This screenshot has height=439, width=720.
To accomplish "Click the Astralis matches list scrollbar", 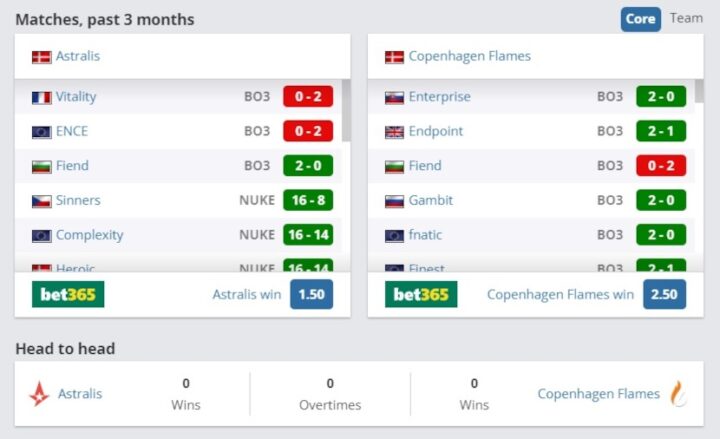I will click(346, 111).
